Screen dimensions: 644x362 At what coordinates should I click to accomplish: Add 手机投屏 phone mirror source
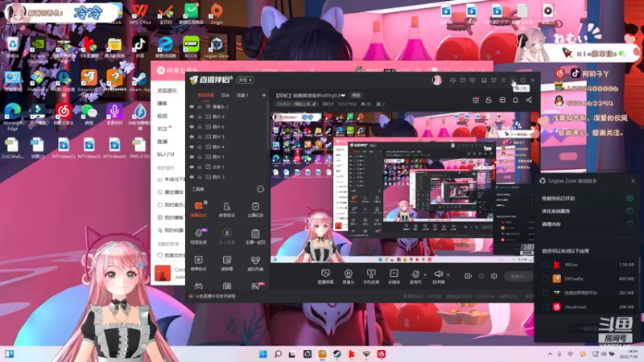click(371, 277)
